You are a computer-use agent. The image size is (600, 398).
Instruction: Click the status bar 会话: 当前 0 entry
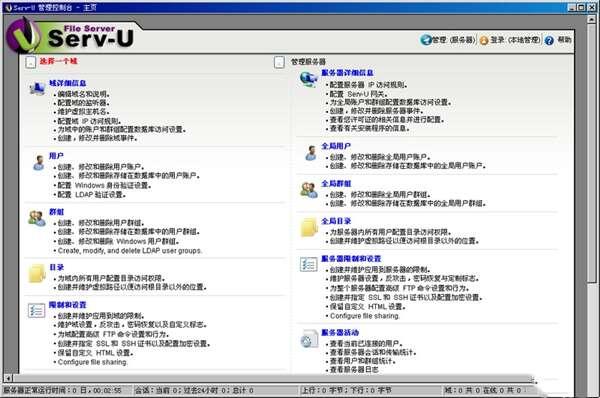point(194,390)
